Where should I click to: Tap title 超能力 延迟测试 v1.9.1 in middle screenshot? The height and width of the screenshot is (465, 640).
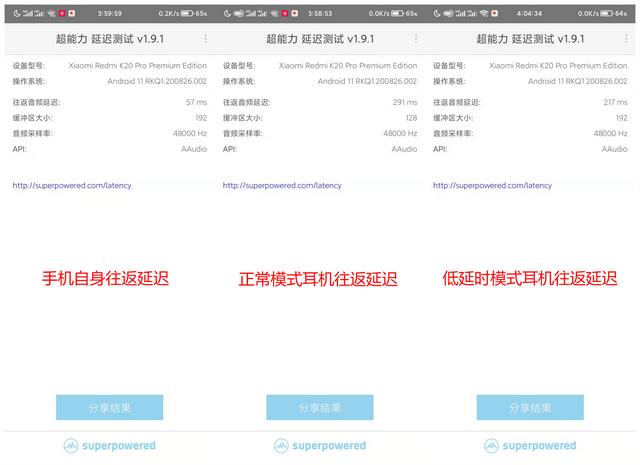320,39
